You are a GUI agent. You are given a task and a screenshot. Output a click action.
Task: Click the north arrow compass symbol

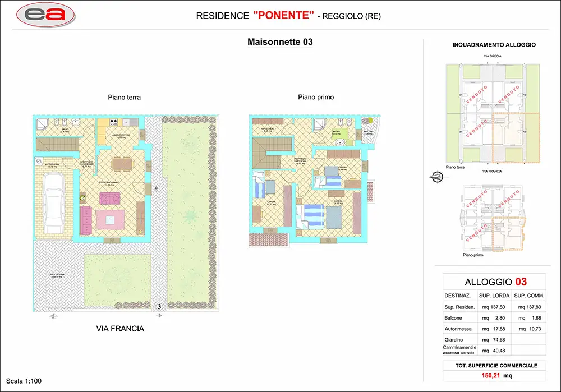(x=435, y=177)
